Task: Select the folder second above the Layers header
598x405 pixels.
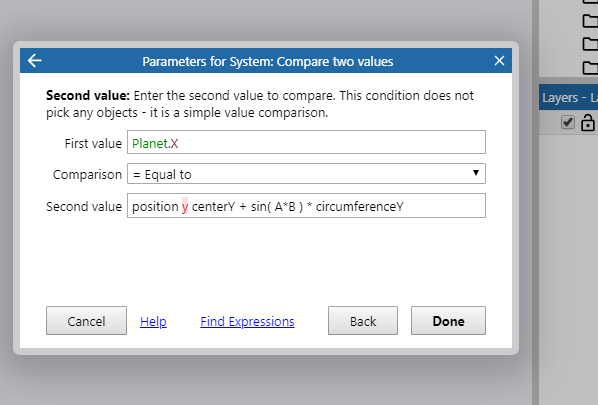Action: point(590,44)
